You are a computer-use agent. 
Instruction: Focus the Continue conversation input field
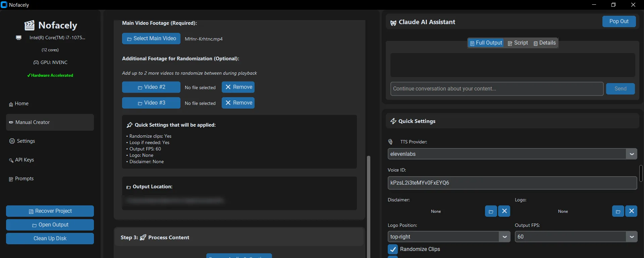tap(497, 89)
